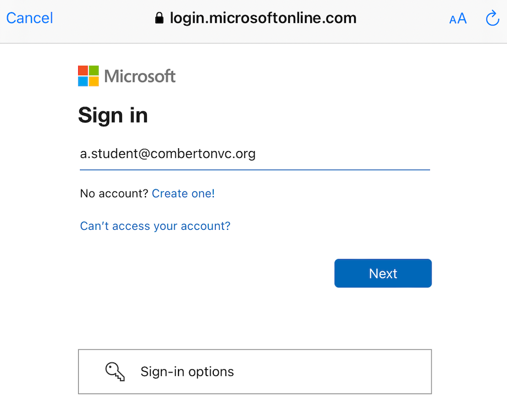The width and height of the screenshot is (507, 420).
Task: Open the Create one! link
Action: [x=183, y=193]
